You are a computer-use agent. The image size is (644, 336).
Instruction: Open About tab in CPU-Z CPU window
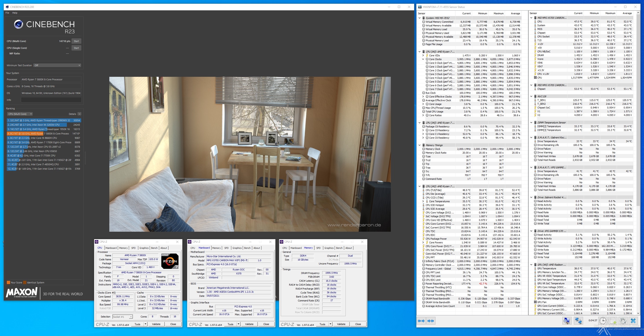pos(163,248)
